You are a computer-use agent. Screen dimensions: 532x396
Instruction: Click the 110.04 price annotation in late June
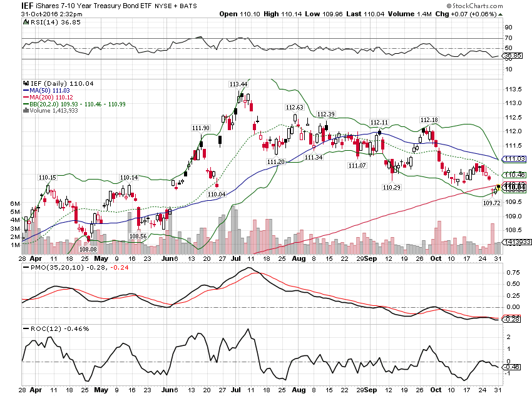click(x=217, y=195)
